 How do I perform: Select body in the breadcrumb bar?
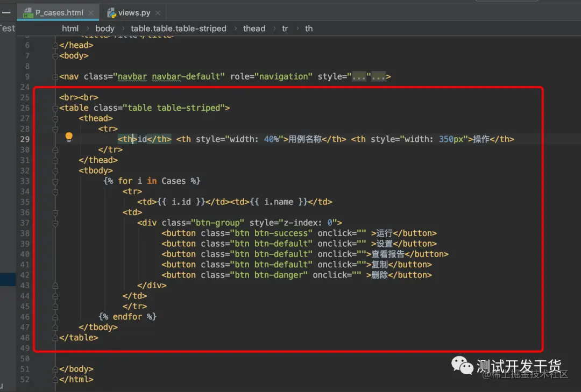tap(105, 28)
